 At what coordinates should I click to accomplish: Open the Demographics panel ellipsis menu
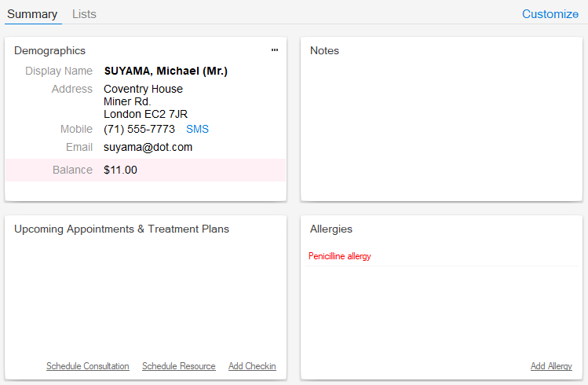tap(275, 50)
